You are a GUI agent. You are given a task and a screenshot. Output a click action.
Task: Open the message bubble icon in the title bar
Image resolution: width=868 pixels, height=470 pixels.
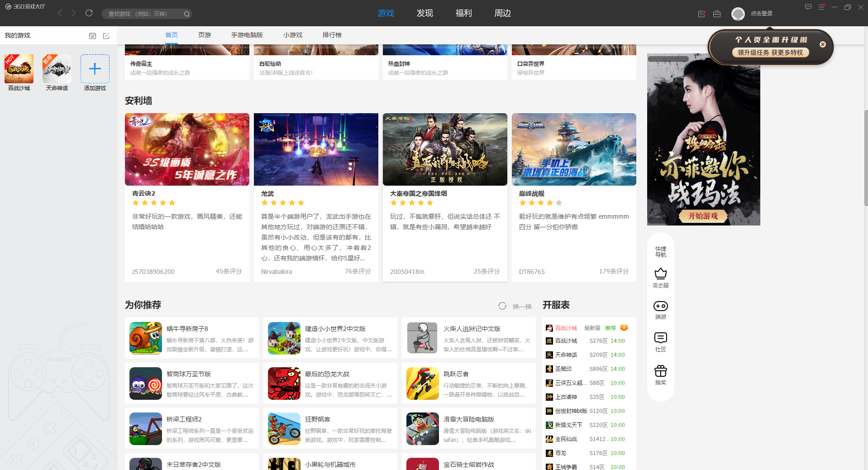pyautogui.click(x=808, y=7)
